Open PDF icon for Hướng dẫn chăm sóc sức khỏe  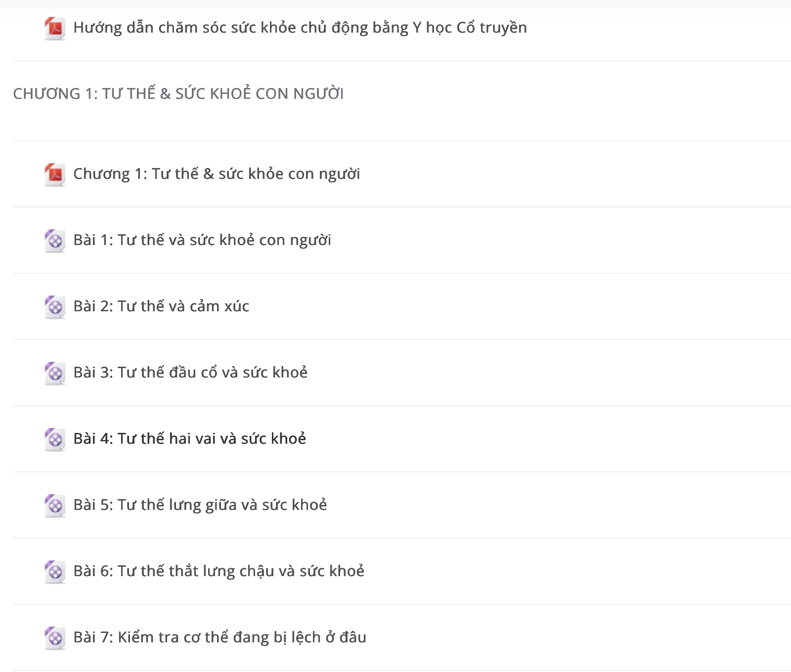coord(55,28)
